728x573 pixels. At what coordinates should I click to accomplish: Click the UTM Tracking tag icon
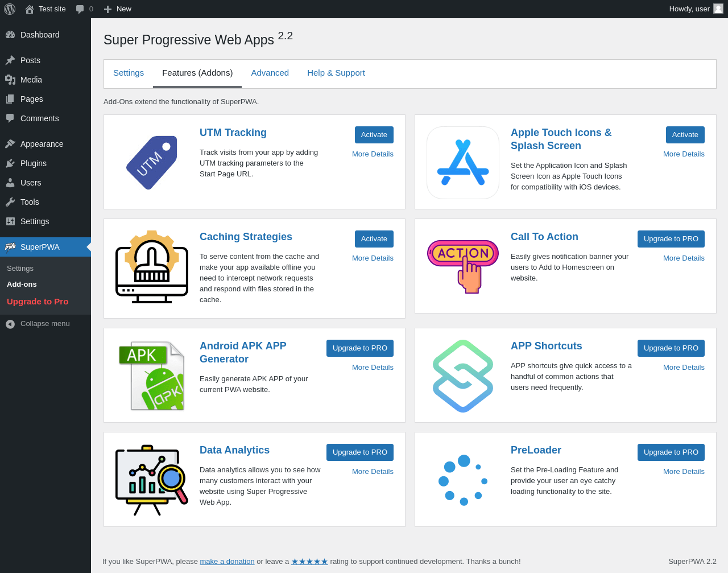point(151,162)
